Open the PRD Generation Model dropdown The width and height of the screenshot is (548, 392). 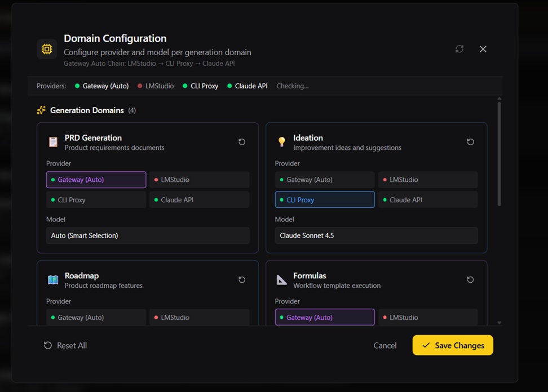pos(148,235)
